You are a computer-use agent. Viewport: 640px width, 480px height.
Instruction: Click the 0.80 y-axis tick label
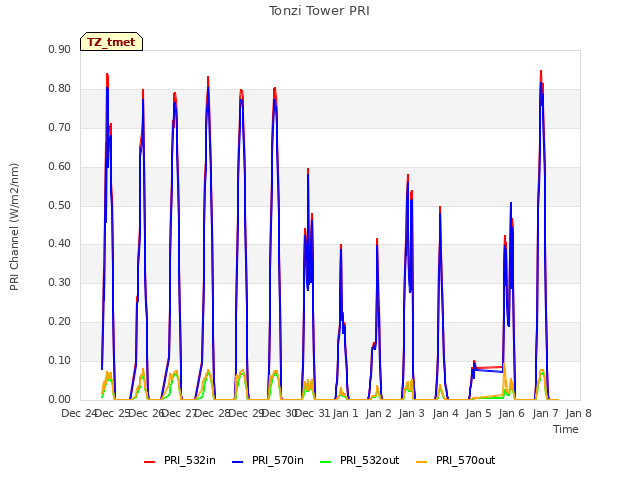pyautogui.click(x=60, y=89)
